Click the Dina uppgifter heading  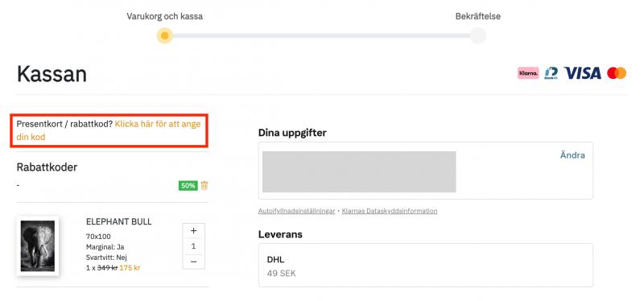(x=292, y=133)
